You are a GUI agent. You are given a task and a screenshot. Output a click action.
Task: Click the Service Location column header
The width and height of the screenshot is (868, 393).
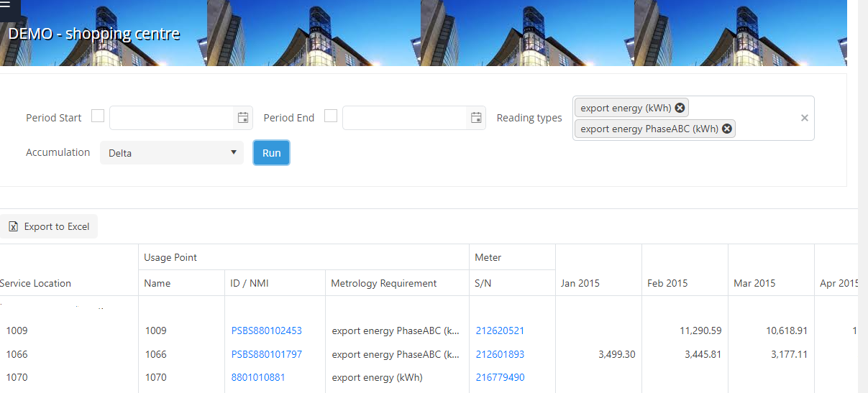pos(36,283)
